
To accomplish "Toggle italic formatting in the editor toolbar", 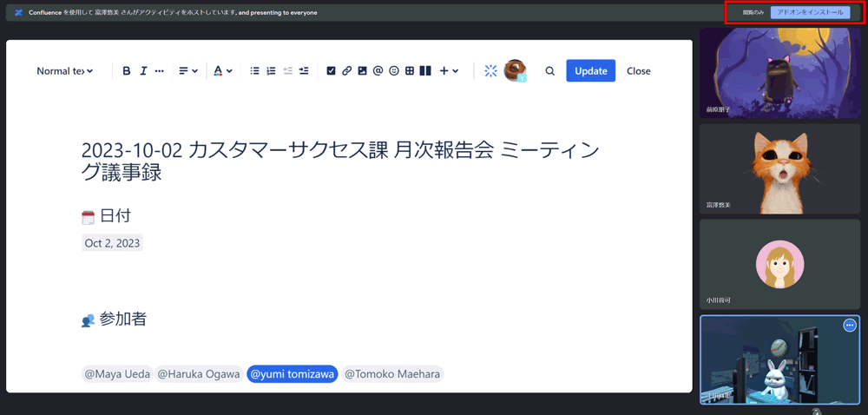I will (x=143, y=71).
